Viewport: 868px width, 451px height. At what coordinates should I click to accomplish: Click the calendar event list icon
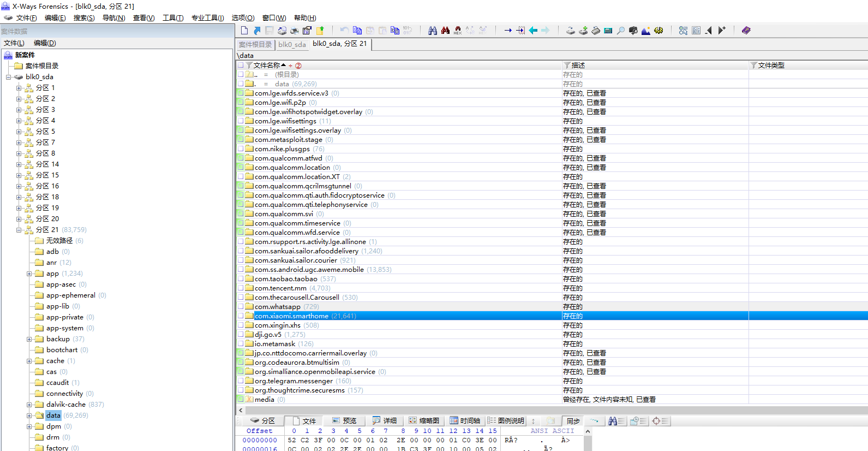[x=638, y=421]
